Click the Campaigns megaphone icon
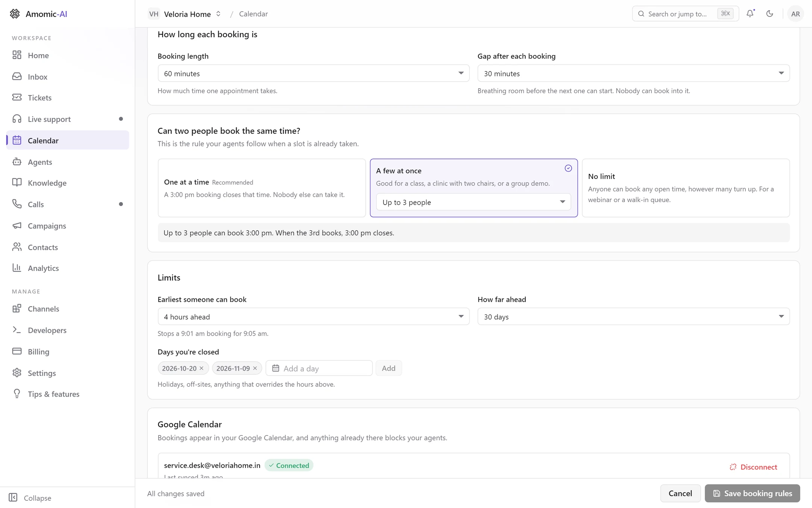The width and height of the screenshot is (812, 508). click(17, 225)
